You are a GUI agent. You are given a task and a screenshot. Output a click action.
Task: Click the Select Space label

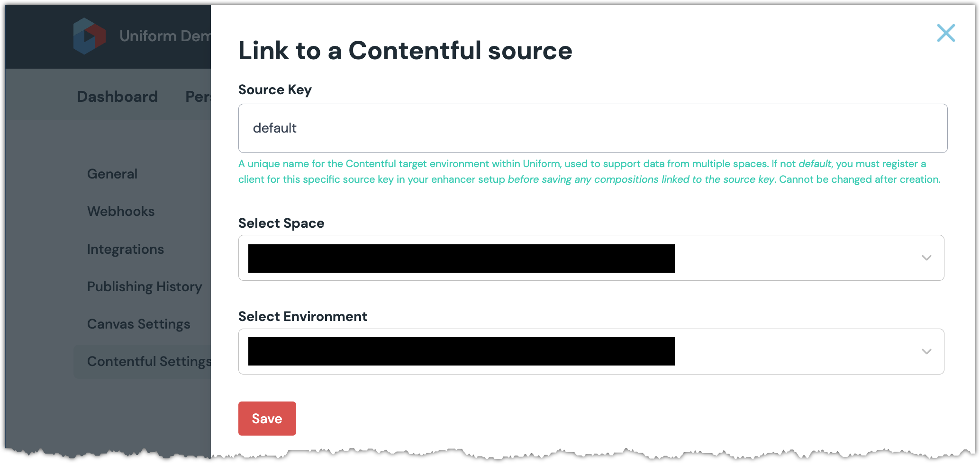(x=281, y=223)
